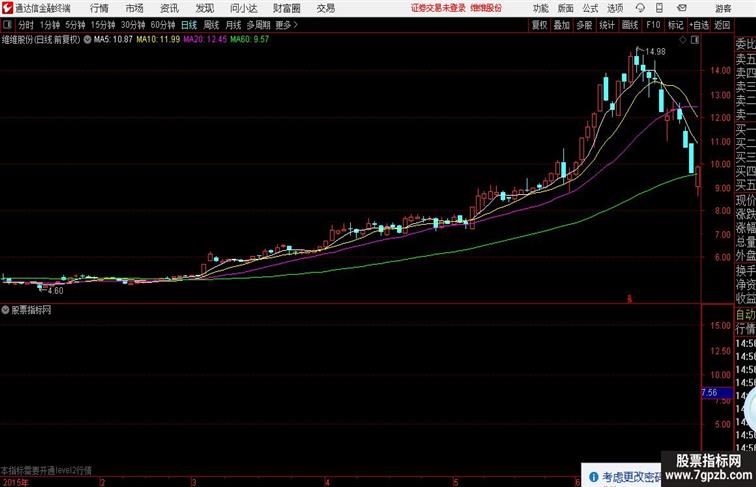
Task: Open the 市场 menu
Action: click(x=135, y=8)
